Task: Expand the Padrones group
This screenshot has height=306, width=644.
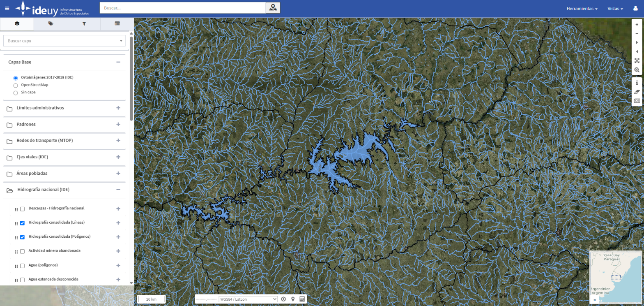Action: 118,124
